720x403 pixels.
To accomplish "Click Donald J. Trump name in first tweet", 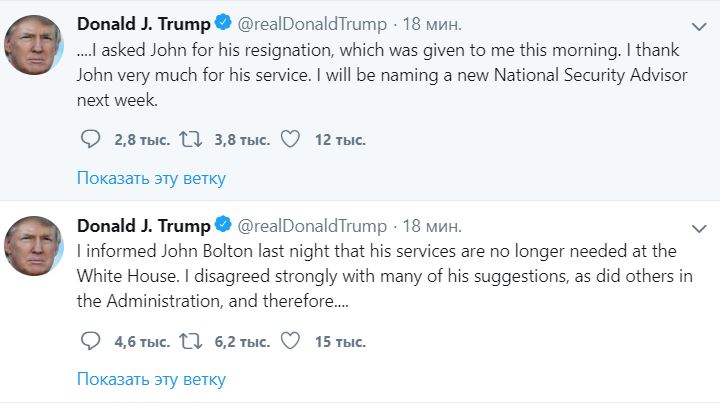I will click(143, 24).
